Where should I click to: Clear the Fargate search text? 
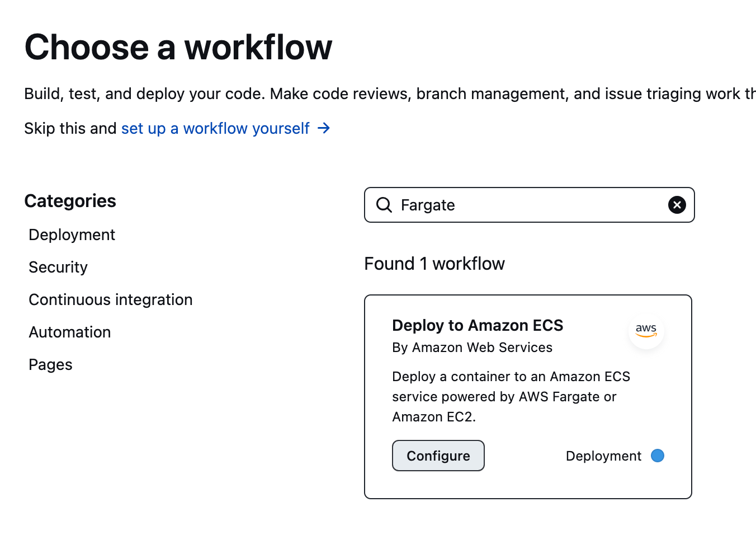[677, 205]
